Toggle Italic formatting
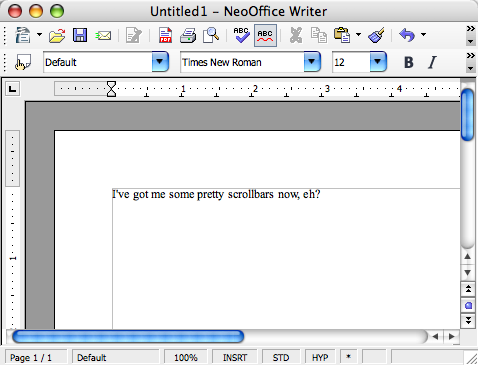478x365 pixels. point(432,62)
